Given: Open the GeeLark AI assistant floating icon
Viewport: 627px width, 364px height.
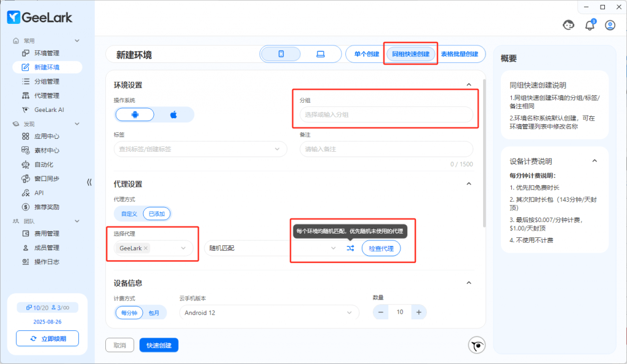Looking at the screenshot, I should [476, 346].
